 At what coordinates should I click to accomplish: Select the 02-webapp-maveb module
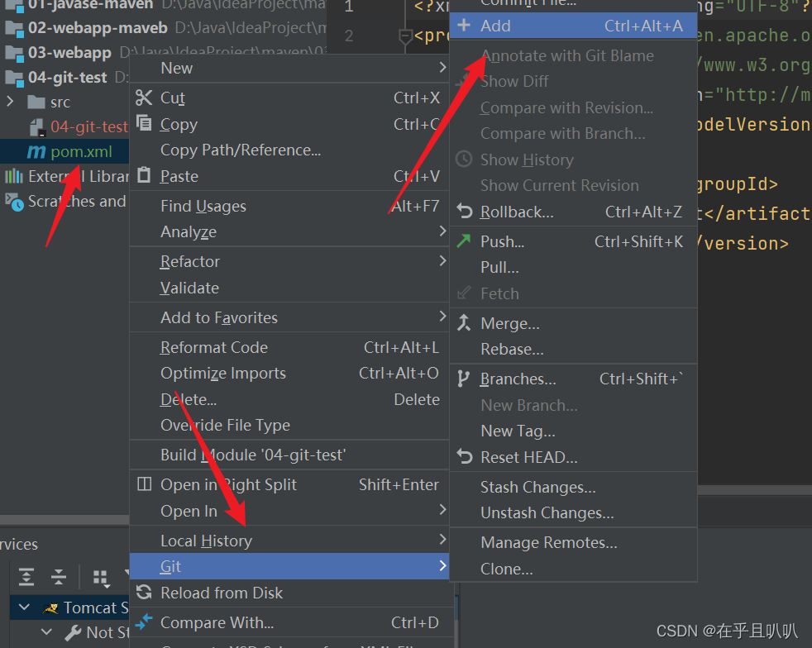pos(98,28)
